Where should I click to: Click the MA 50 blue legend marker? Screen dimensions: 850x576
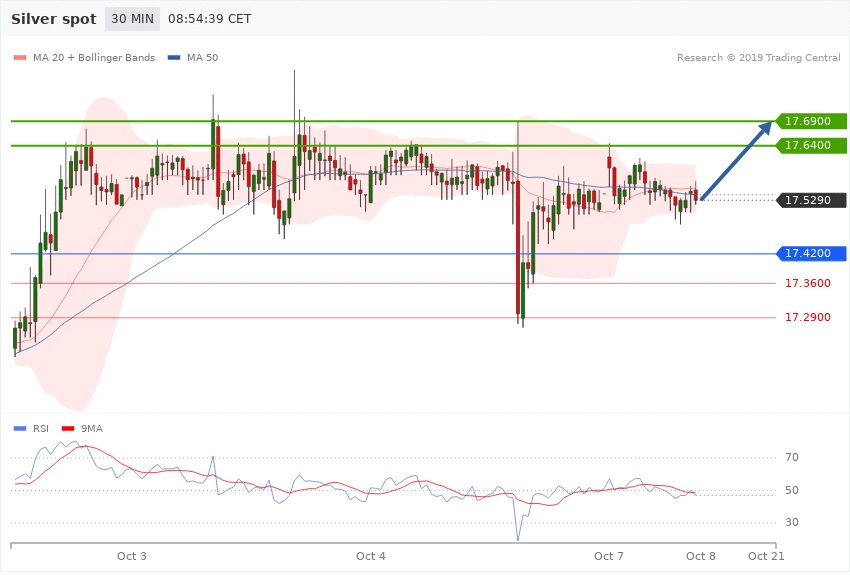coord(176,58)
